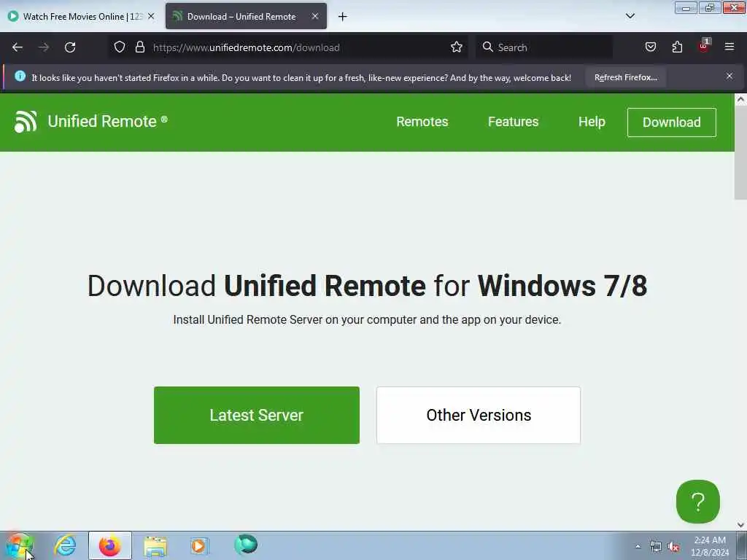Focus the Firefox Search box
Screen dimensions: 747x560
544,47
